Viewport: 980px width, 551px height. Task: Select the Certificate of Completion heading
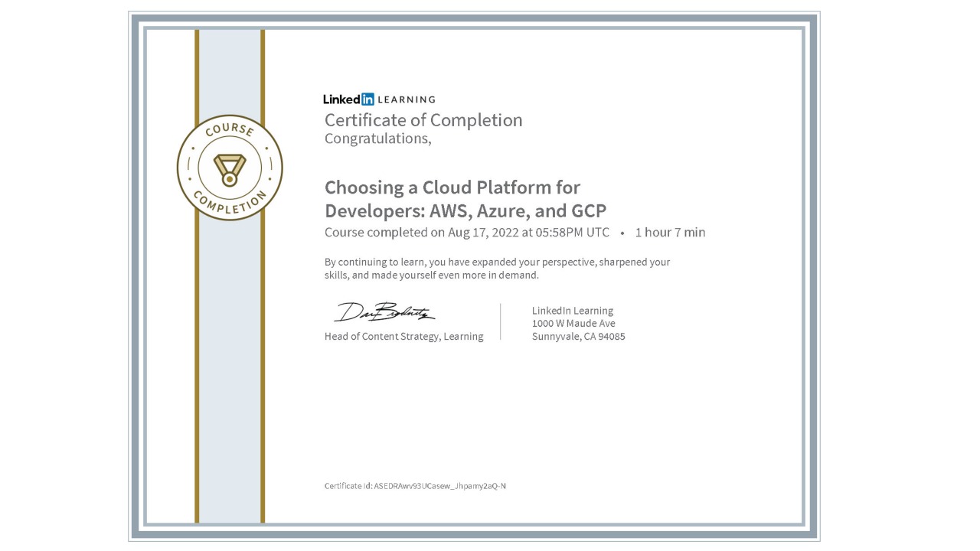pyautogui.click(x=423, y=120)
